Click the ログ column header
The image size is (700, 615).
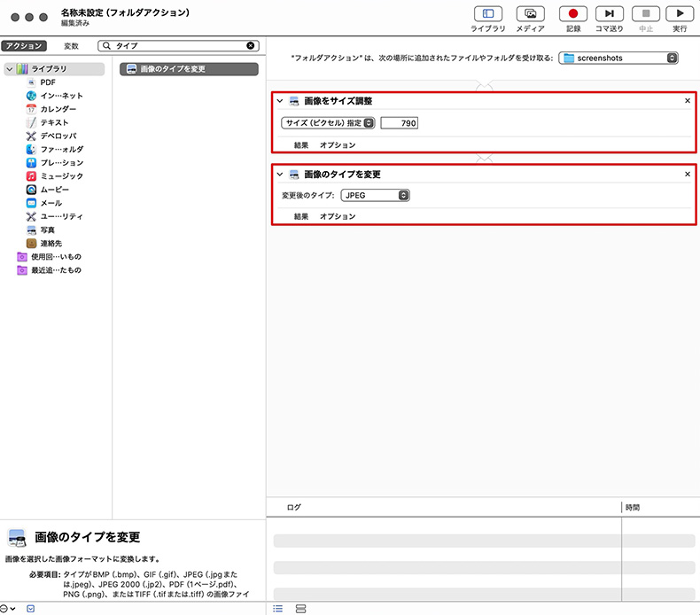[x=294, y=508]
